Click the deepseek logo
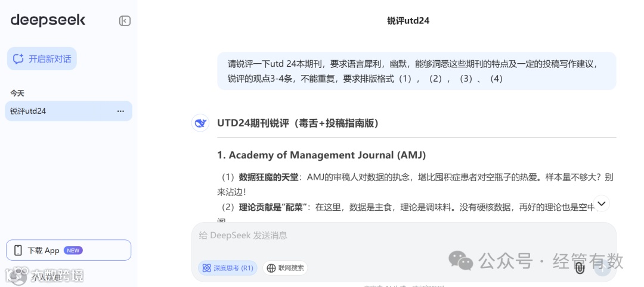This screenshot has height=287, width=644. coord(48,20)
